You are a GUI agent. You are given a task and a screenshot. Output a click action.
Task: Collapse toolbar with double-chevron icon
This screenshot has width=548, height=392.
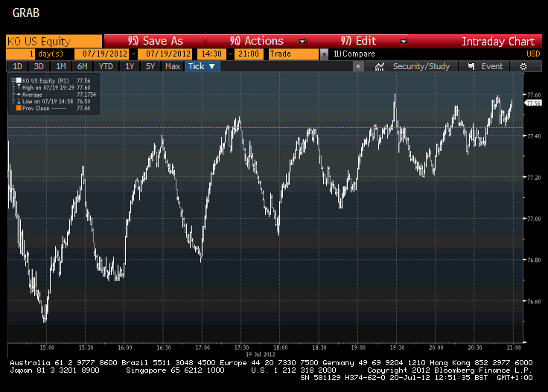pos(359,66)
